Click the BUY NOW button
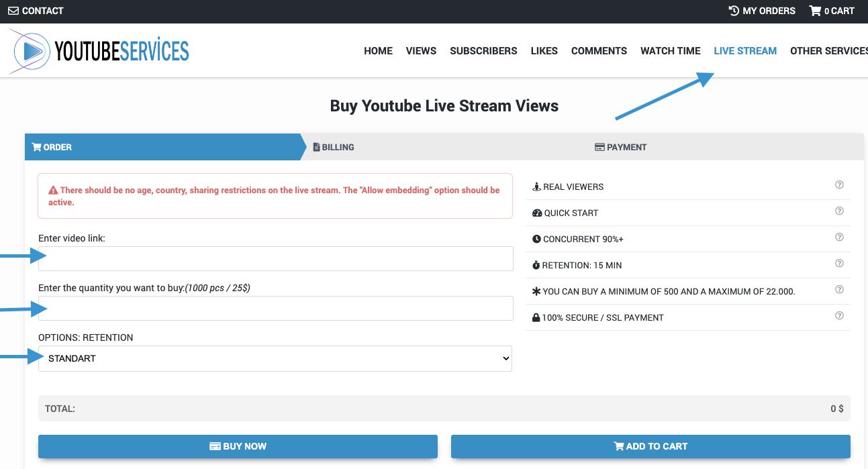Viewport: 868px width, 469px height. [238, 446]
